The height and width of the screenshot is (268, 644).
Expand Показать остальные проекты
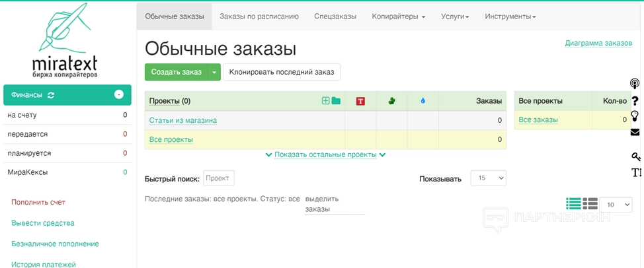pos(325,154)
